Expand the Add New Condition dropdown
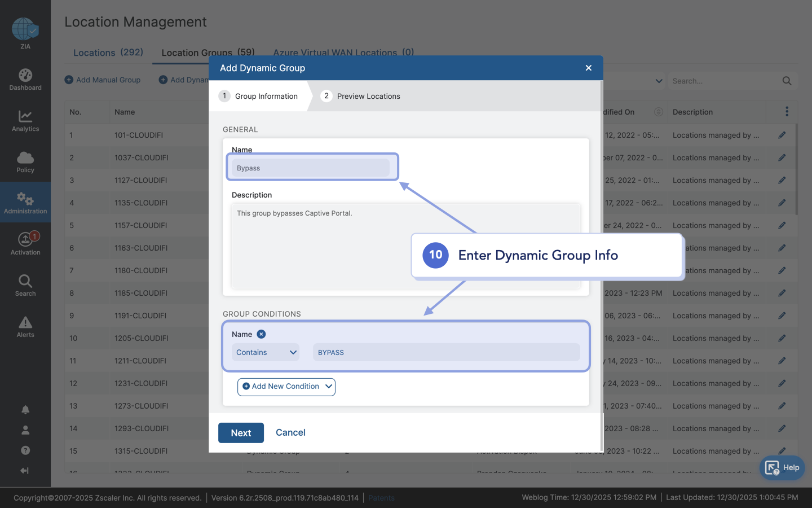Screen dimensions: 812x508 [x=286, y=387]
